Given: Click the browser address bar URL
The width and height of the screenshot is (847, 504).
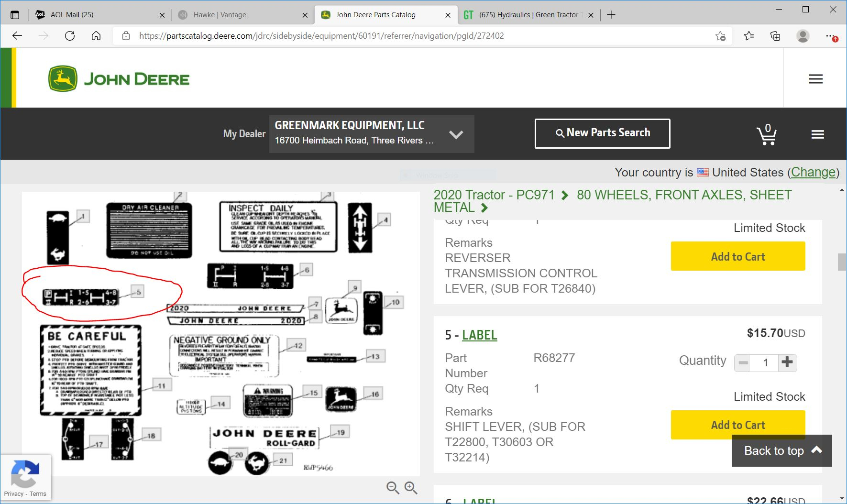Looking at the screenshot, I should 321,36.
